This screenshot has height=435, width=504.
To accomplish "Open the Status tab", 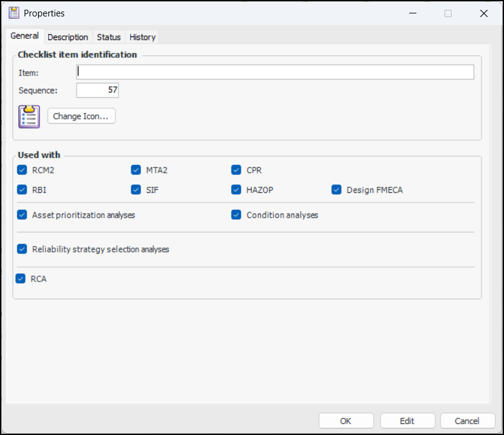I will pyautogui.click(x=109, y=37).
